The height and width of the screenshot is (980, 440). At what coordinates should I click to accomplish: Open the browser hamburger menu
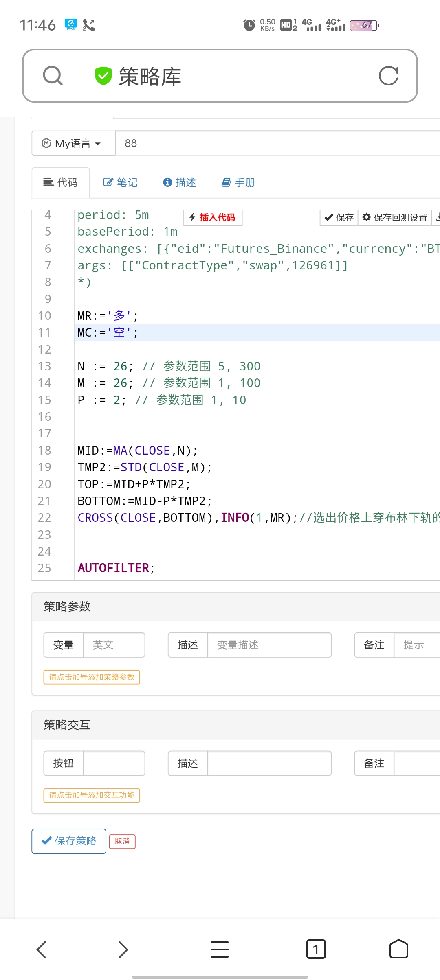click(220, 949)
